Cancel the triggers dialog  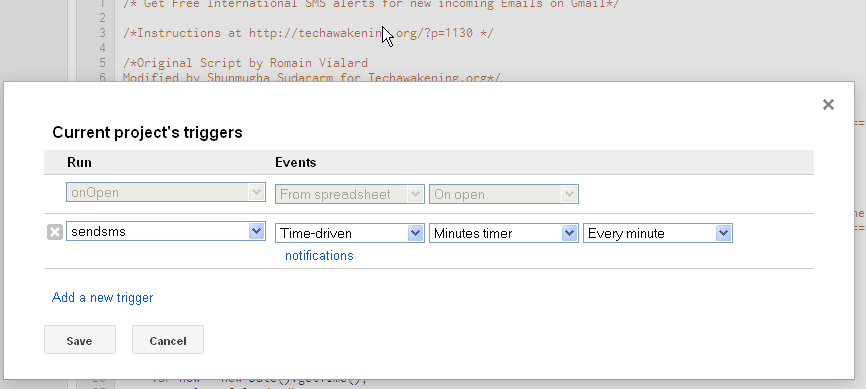(x=168, y=340)
